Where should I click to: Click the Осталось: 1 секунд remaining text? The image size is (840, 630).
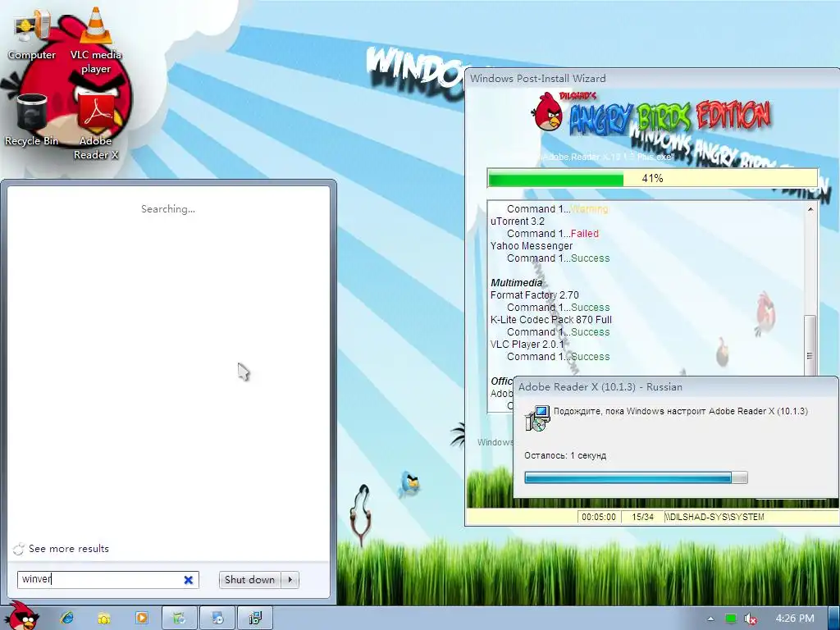(564, 455)
